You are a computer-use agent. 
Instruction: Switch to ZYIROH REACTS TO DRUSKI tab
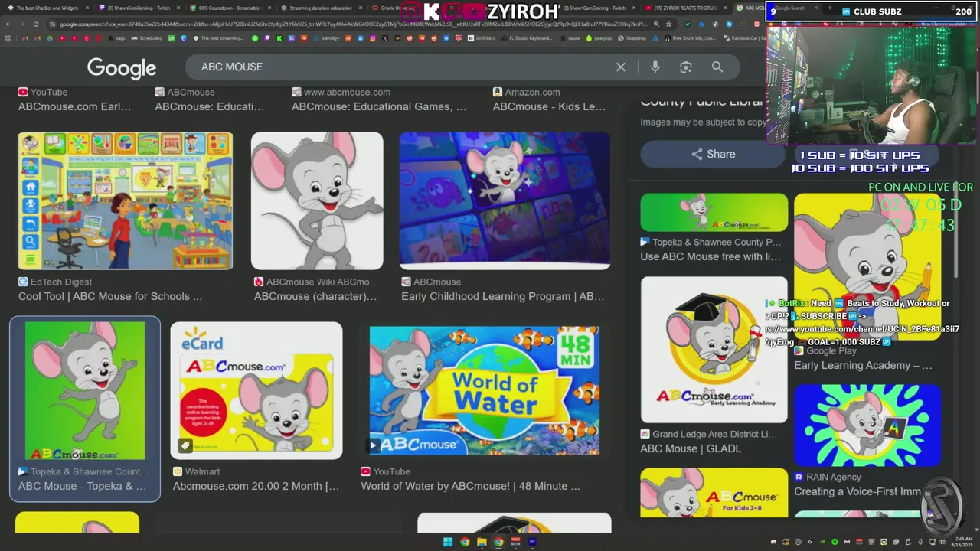686,8
